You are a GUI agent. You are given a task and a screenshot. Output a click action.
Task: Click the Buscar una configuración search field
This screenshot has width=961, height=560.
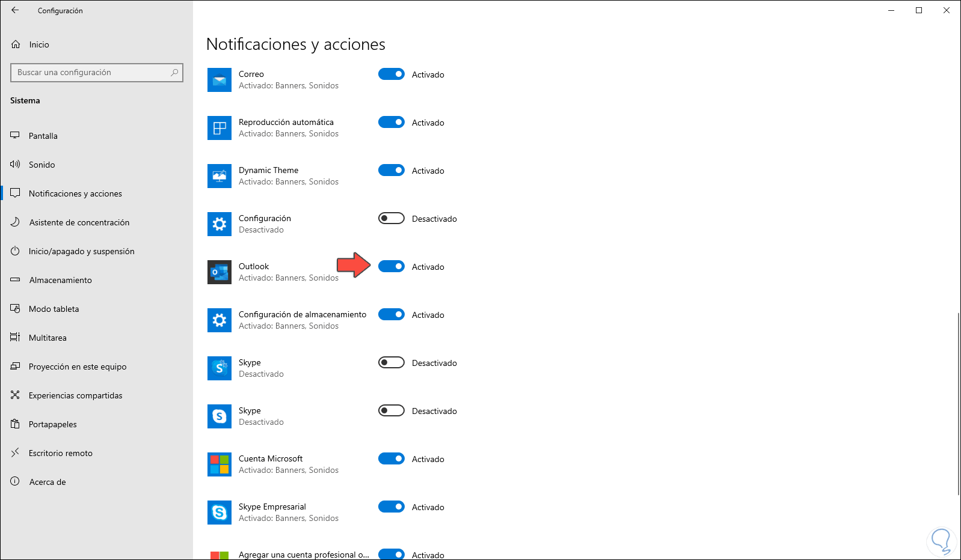(x=97, y=73)
